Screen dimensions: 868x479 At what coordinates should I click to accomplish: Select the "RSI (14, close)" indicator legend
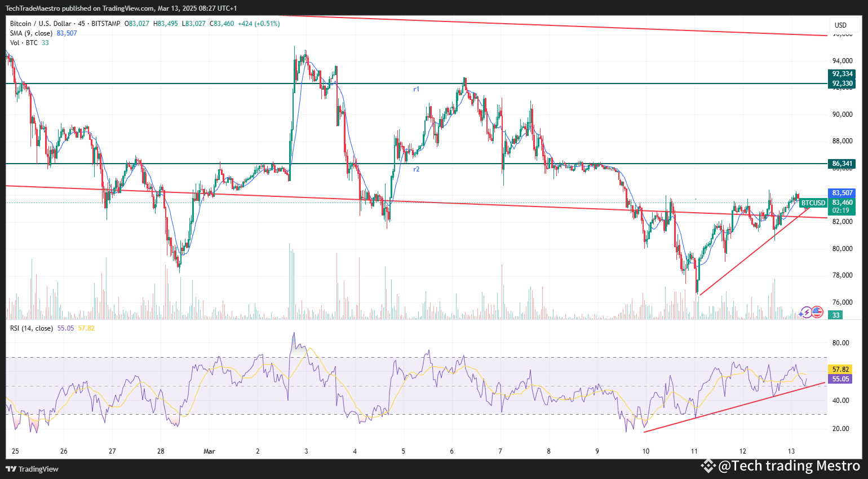click(x=32, y=328)
